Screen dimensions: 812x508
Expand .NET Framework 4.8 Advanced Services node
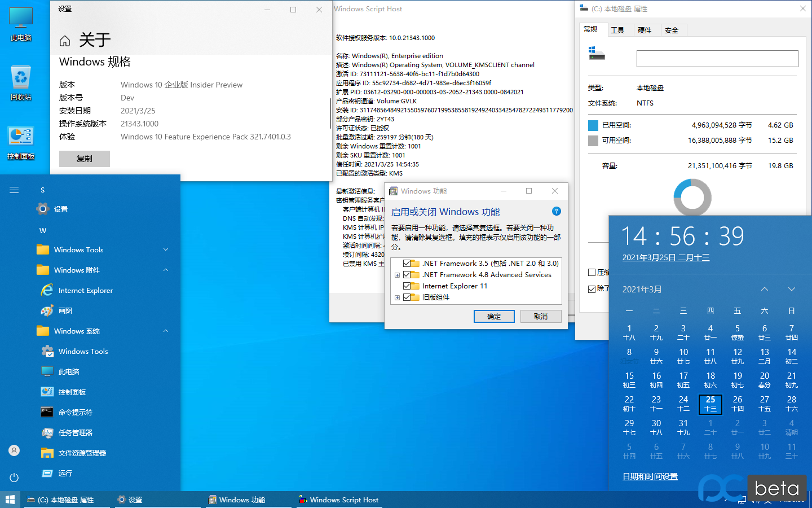coord(397,275)
